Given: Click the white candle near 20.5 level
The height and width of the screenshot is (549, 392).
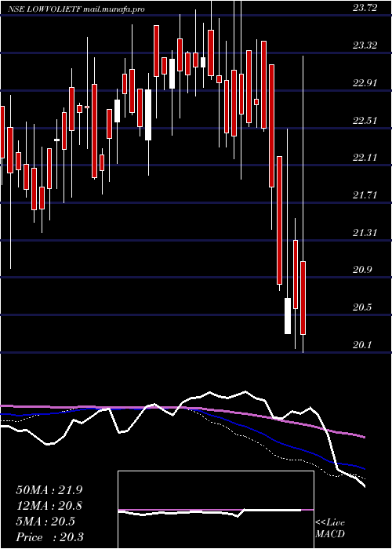Looking at the screenshot, I should [288, 316].
